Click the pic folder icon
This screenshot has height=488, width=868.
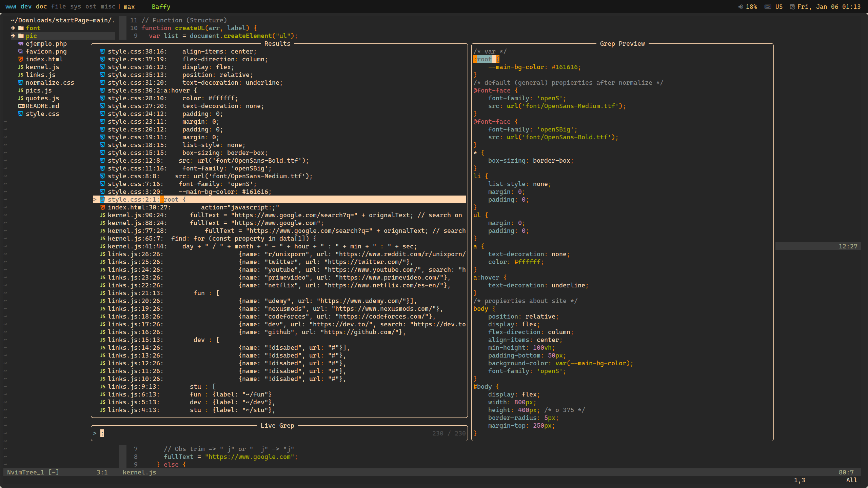pyautogui.click(x=21, y=36)
